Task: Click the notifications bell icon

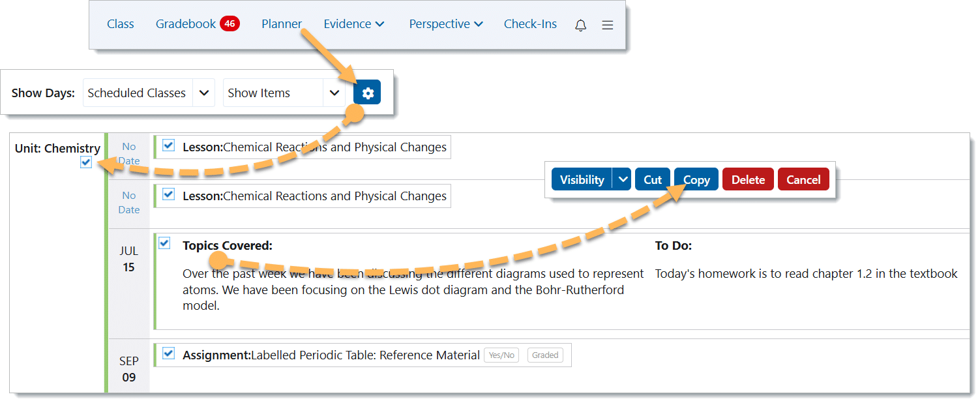Action: [580, 25]
